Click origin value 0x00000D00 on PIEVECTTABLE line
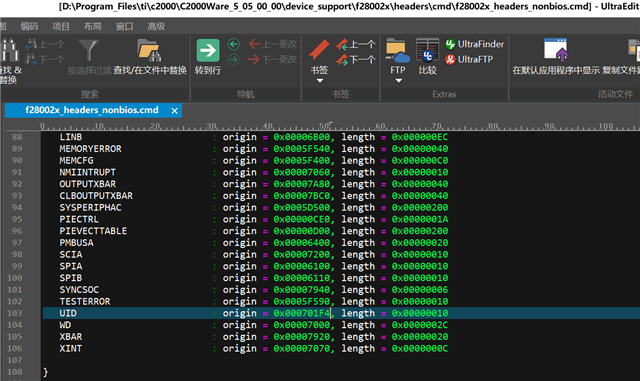Viewport: 640px width, 381px height. [x=302, y=231]
